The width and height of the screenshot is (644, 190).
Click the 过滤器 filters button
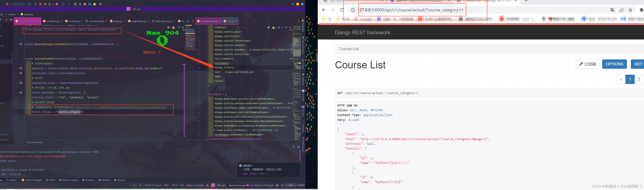click(x=587, y=64)
